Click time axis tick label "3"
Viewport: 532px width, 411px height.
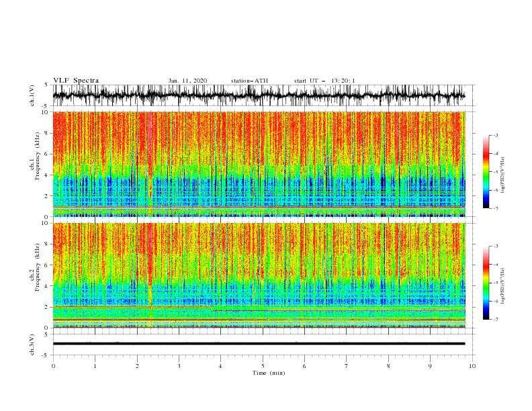[179, 366]
